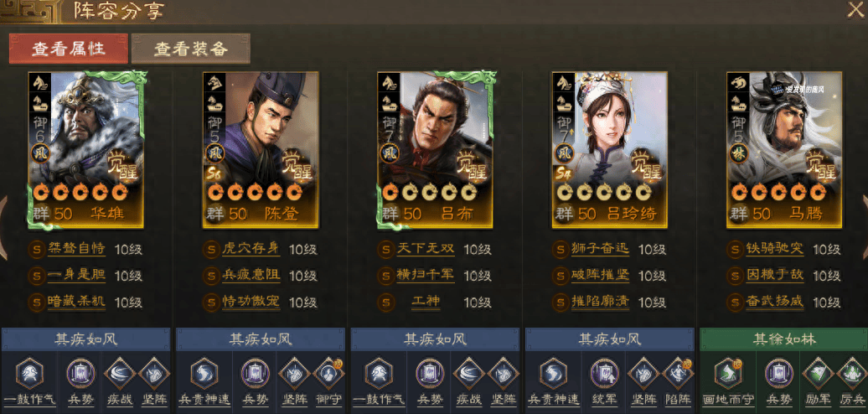The width and height of the screenshot is (868, 414).
Task: Switch to the 查看装备 tab
Action: tap(190, 49)
